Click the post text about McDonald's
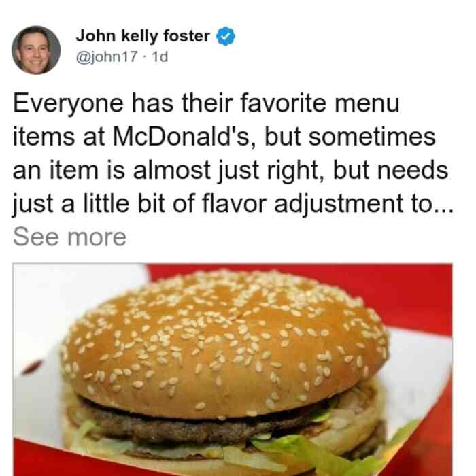This screenshot has height=476, width=476. pos(233,154)
